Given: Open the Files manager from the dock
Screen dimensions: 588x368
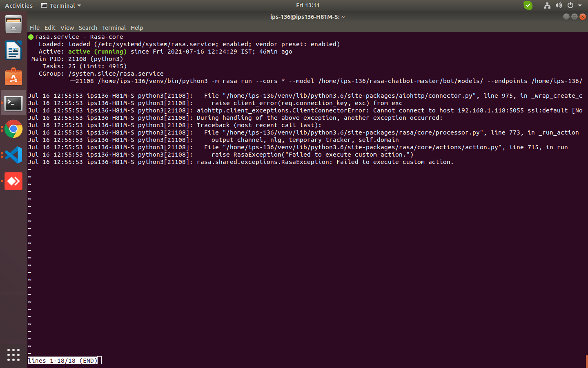Looking at the screenshot, I should (13, 24).
